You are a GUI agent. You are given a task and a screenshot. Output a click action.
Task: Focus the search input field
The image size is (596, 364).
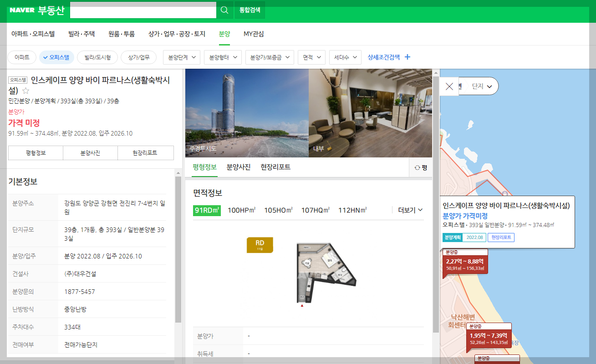tap(143, 10)
